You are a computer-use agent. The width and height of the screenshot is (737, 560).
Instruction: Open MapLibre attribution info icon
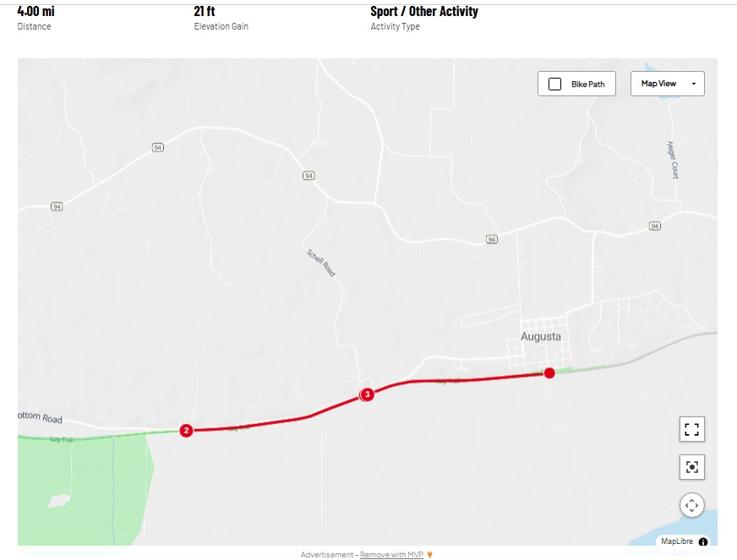[x=703, y=541]
